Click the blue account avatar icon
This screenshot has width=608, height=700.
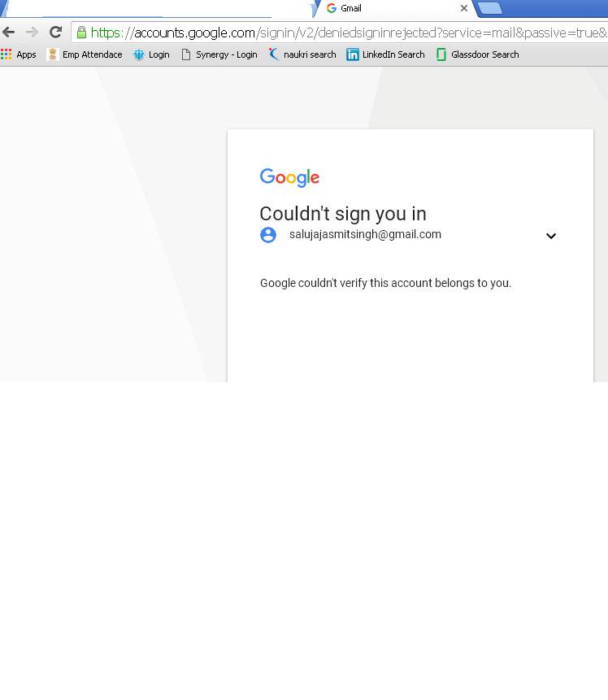pos(268,235)
